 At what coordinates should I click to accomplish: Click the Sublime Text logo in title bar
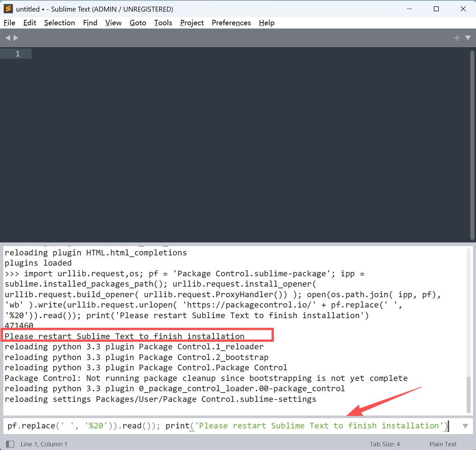[8, 9]
